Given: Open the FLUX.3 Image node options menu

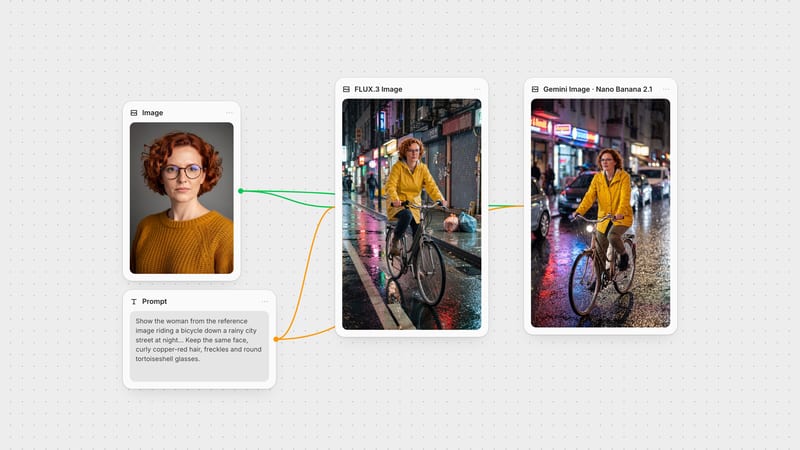Looking at the screenshot, I should pos(477,89).
